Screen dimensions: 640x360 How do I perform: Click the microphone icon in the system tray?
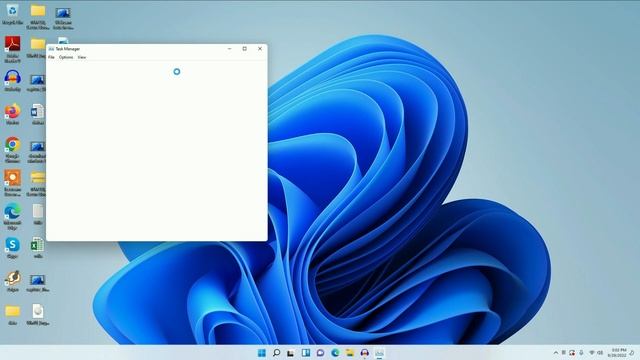coord(581,353)
